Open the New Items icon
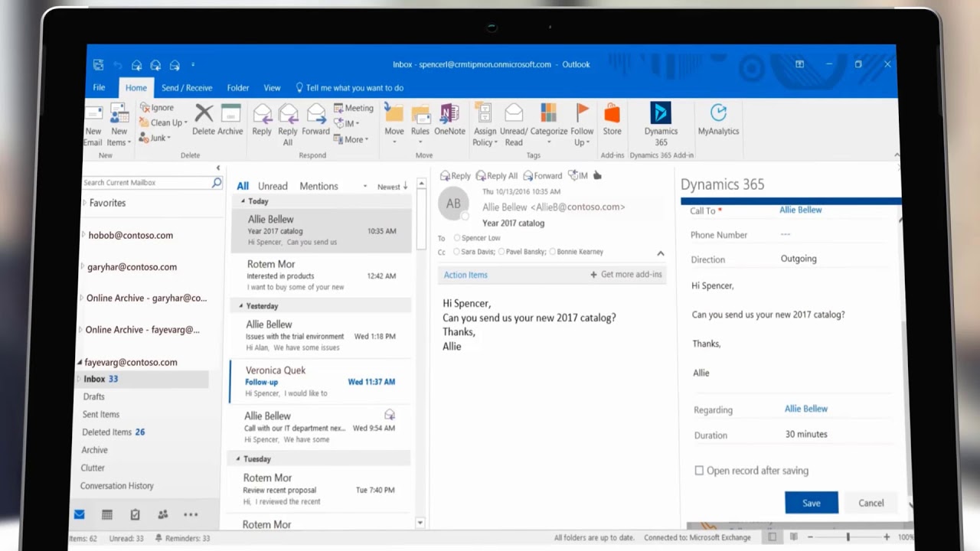 (x=119, y=115)
